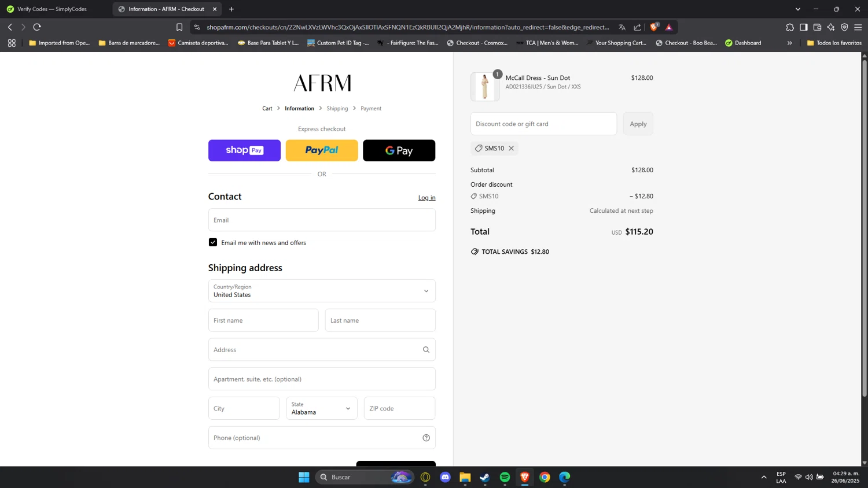Open Leo AI sparkle icon

click(831, 27)
